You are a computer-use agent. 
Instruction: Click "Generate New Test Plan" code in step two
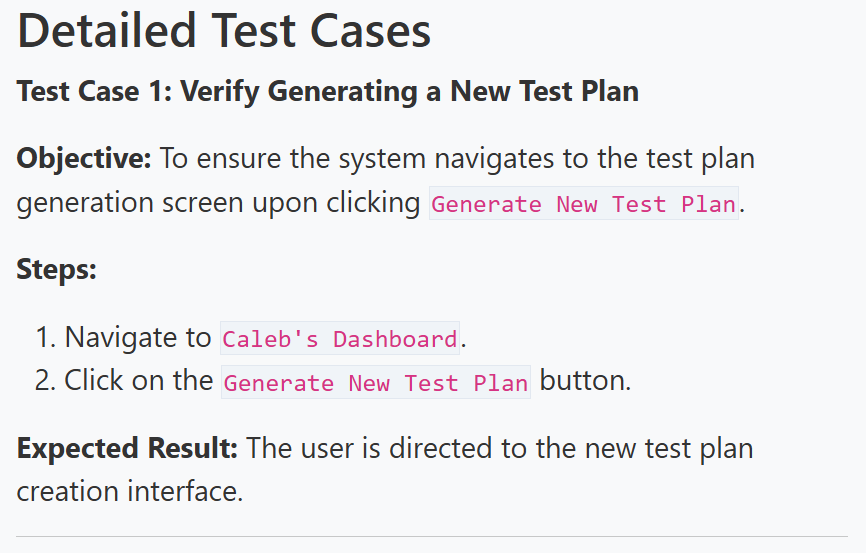375,382
